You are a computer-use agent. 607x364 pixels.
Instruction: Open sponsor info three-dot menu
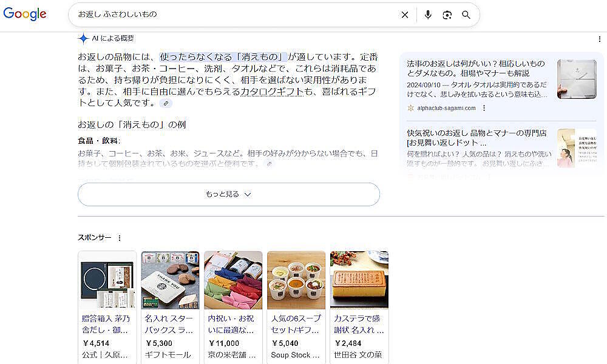120,238
